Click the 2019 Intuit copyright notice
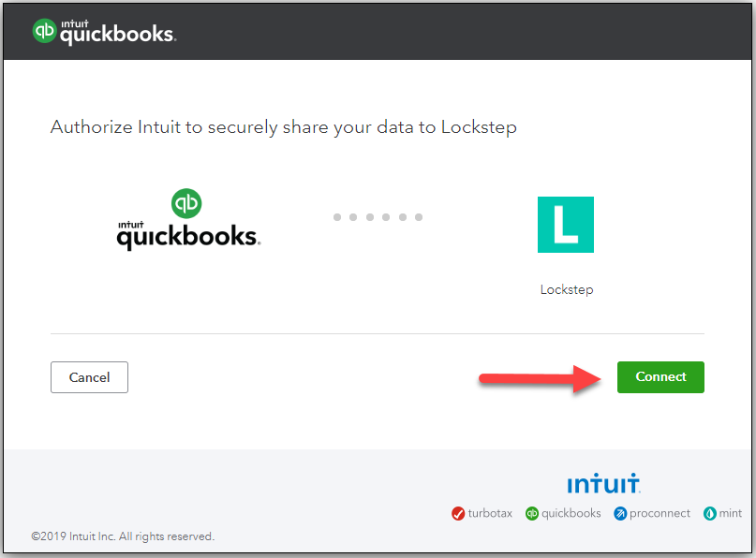This screenshot has width=756, height=558. tap(123, 536)
